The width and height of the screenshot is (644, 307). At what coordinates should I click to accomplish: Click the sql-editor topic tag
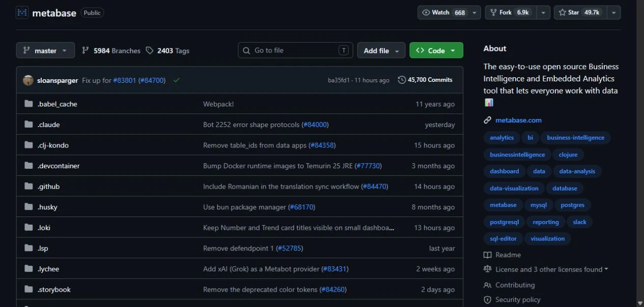coord(503,239)
